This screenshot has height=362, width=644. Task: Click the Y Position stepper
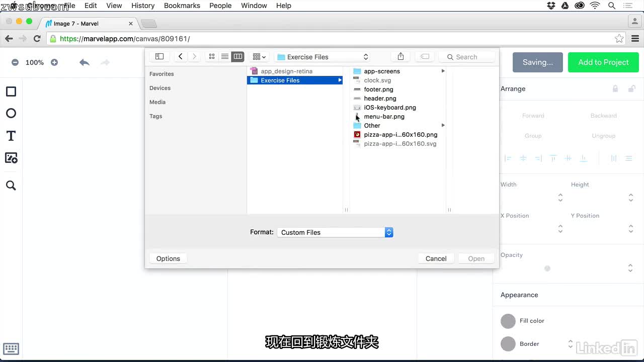click(631, 229)
